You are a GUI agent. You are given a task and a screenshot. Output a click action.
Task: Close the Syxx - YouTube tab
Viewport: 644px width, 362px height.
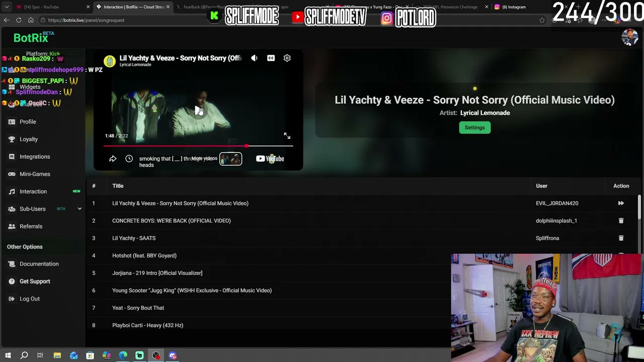pos(88,7)
